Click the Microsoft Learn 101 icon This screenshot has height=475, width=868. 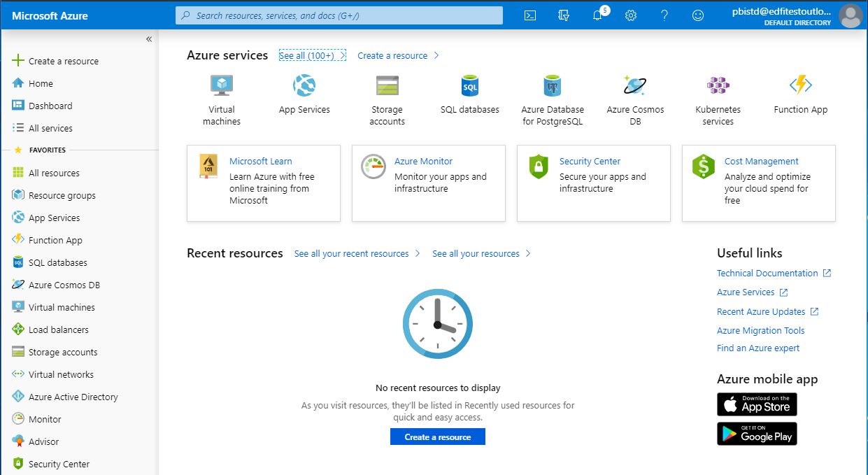click(208, 166)
